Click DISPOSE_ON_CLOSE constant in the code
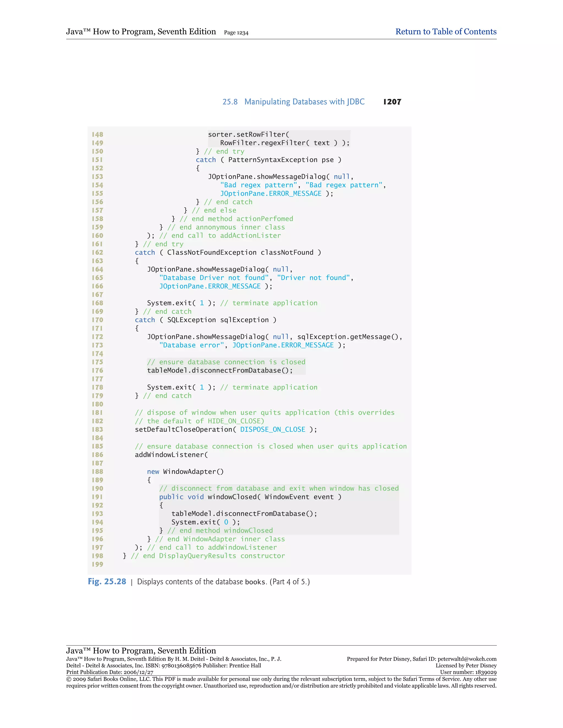This screenshot has height=728, width=563. coord(272,430)
